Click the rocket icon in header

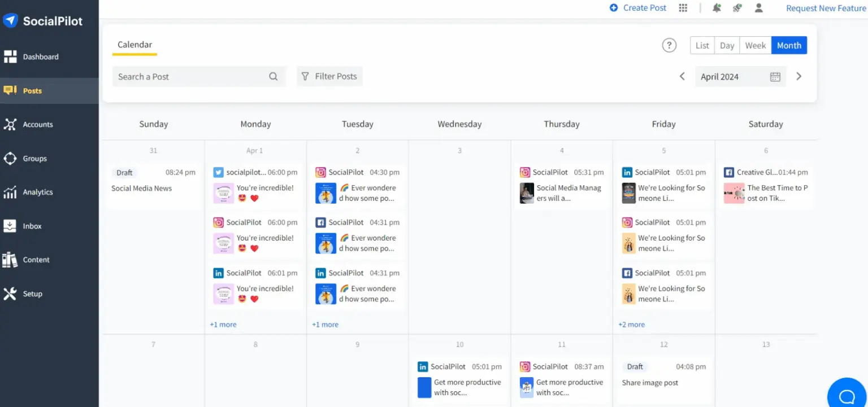737,8
